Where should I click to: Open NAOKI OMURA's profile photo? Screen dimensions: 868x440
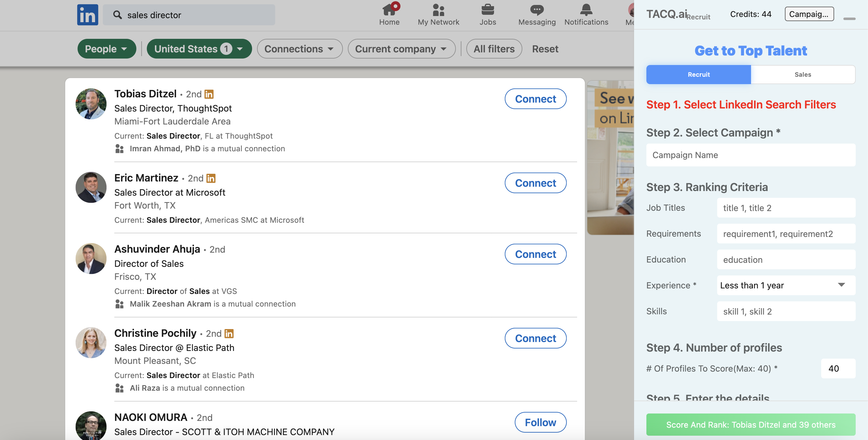(x=91, y=426)
